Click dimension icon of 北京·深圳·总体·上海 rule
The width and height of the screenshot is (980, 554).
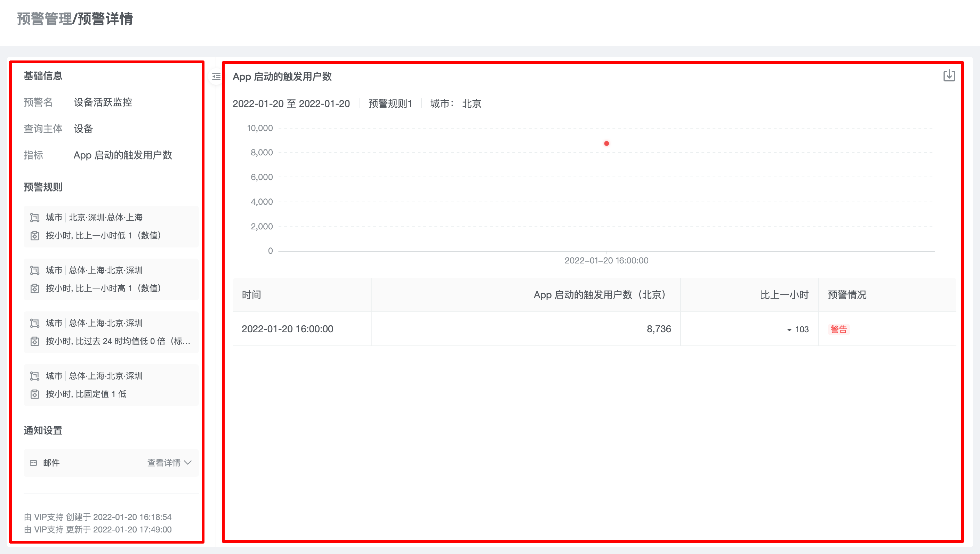[x=35, y=218]
